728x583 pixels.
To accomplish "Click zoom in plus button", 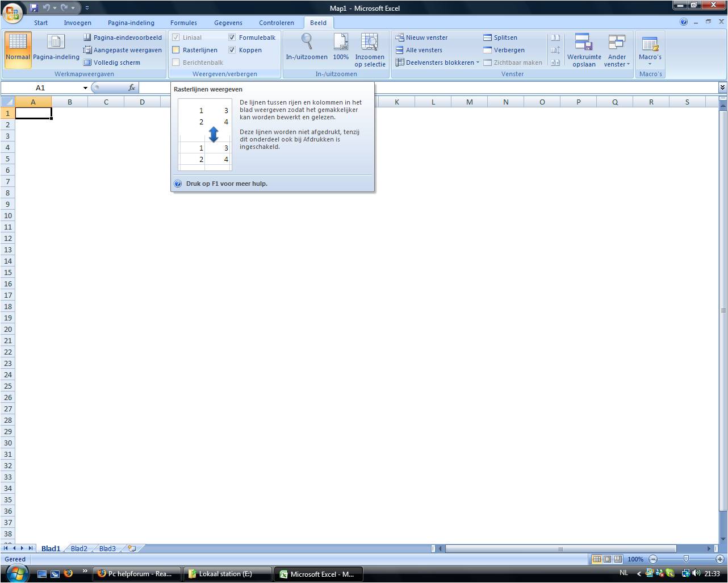I will pos(720,559).
